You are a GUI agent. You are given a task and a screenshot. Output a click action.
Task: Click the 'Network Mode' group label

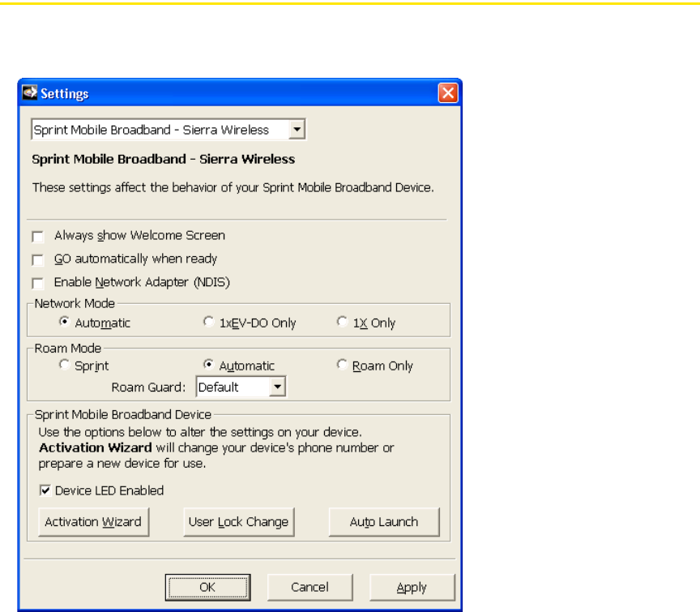coord(75,304)
